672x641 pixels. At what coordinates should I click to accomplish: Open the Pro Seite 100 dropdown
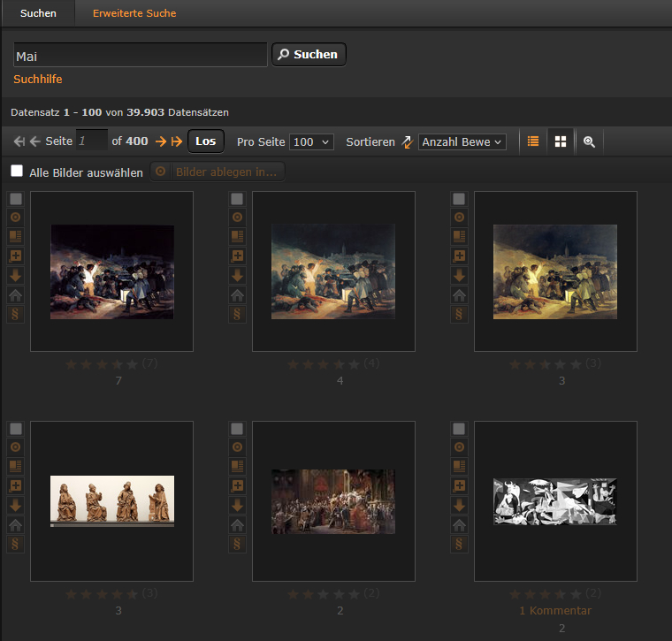pos(311,141)
